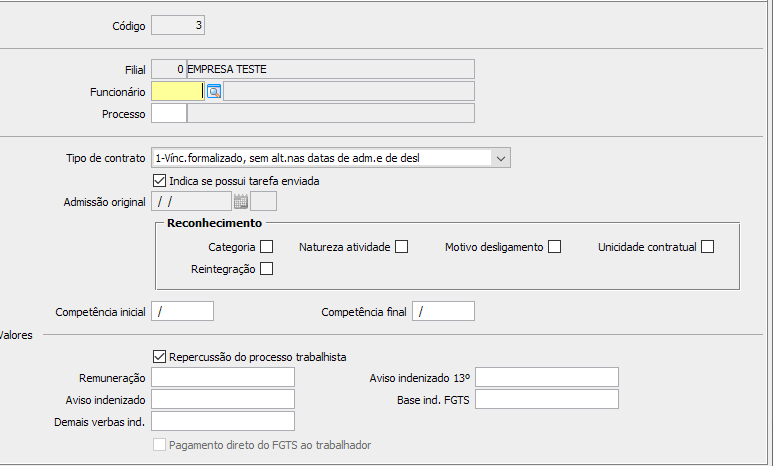Click the Competência final field
The height and width of the screenshot is (466, 775).
click(444, 312)
